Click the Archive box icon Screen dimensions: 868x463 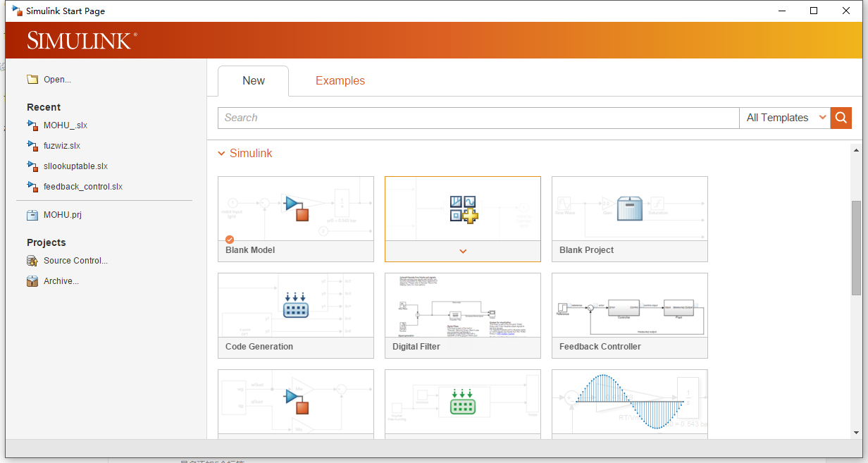coord(32,281)
